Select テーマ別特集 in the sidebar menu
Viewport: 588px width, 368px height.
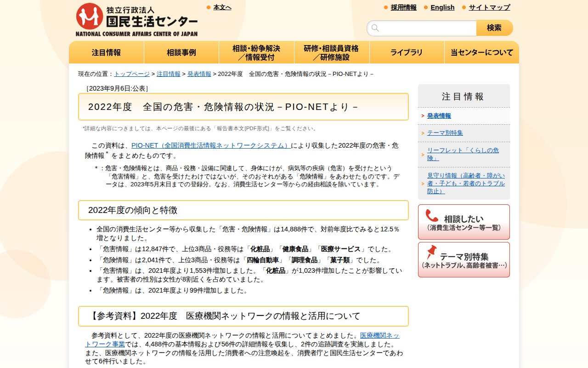tap(445, 133)
